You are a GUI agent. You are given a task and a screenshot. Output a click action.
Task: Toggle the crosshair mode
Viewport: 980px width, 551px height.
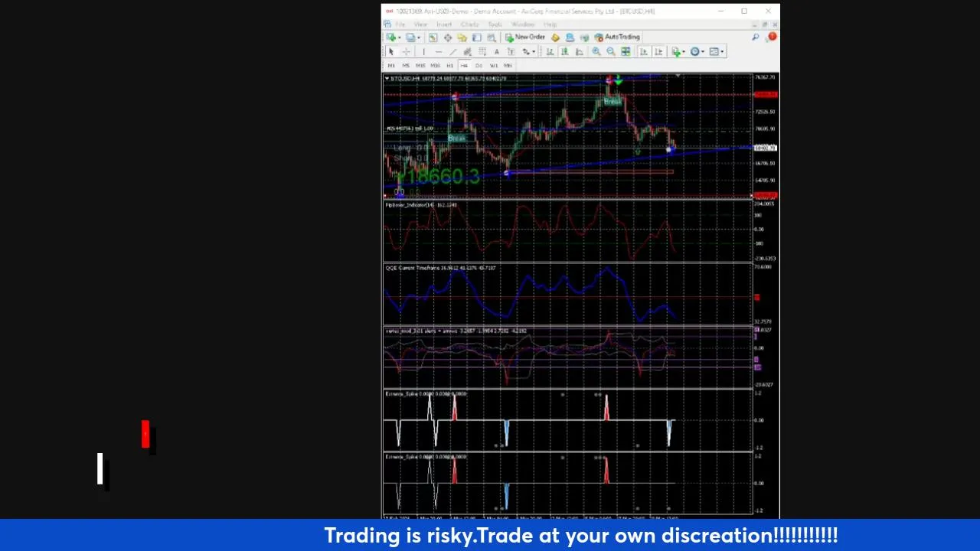[406, 51]
